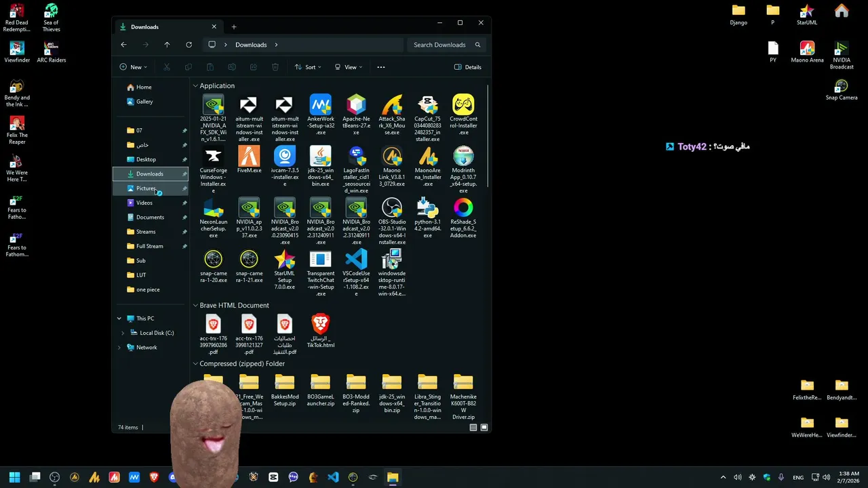
Task: Open Pictures in navigation pane
Action: pyautogui.click(x=151, y=188)
